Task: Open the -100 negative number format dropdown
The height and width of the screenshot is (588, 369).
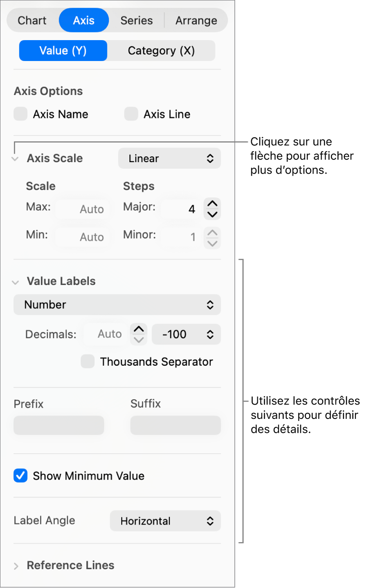Action: pos(186,335)
